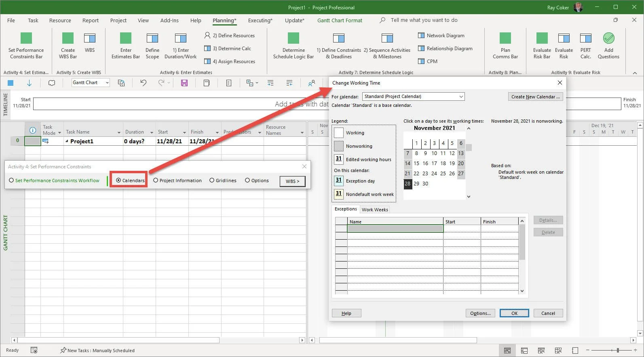The image size is (644, 357).
Task: Click the CPM ribbon command
Action: 428,62
